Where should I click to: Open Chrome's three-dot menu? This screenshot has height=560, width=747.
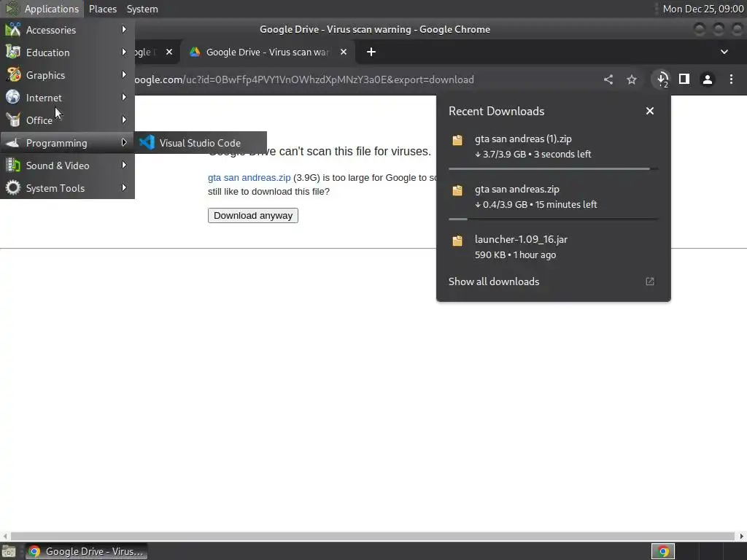click(x=731, y=79)
